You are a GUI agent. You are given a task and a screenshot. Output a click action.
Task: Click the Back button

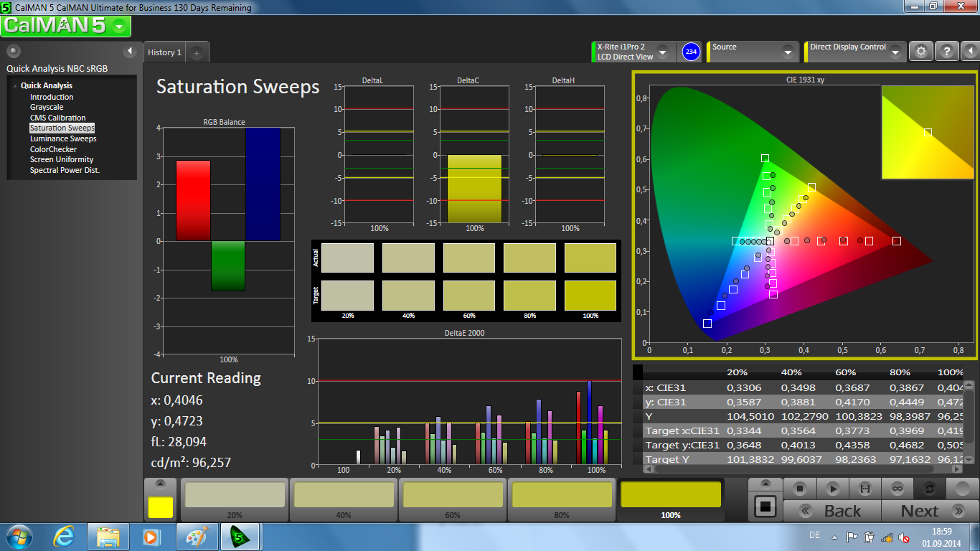point(832,511)
